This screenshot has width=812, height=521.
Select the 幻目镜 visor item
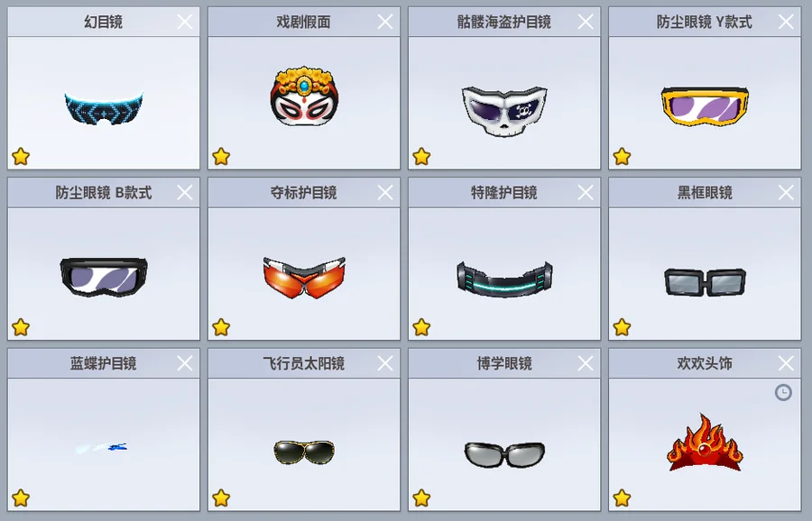104,107
